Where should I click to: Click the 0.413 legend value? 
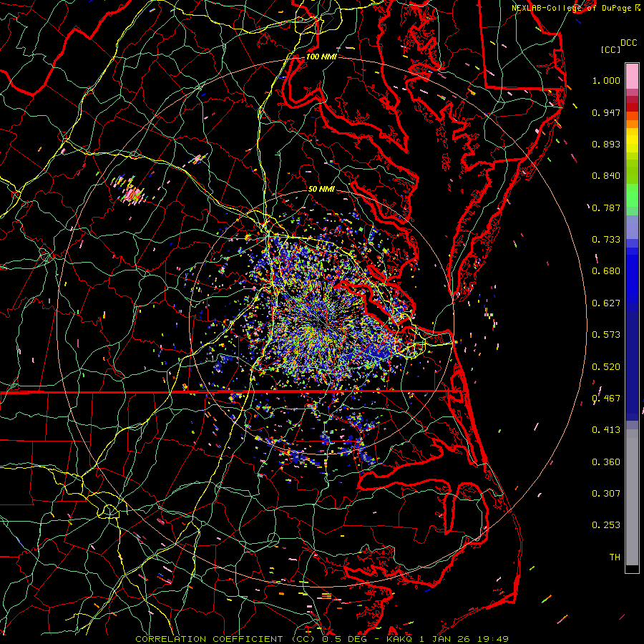(606, 430)
